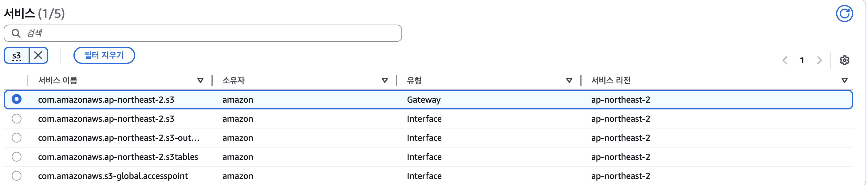Sort by 서비스 리전 column arrow

click(x=844, y=81)
